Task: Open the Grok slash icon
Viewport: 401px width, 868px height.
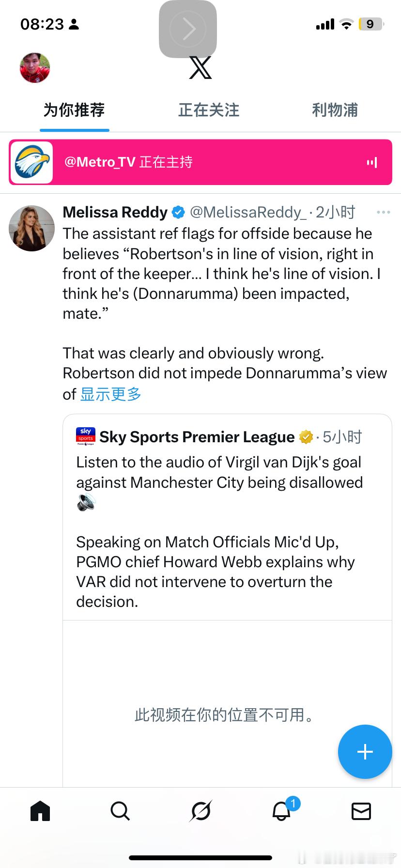Action: 200,810
